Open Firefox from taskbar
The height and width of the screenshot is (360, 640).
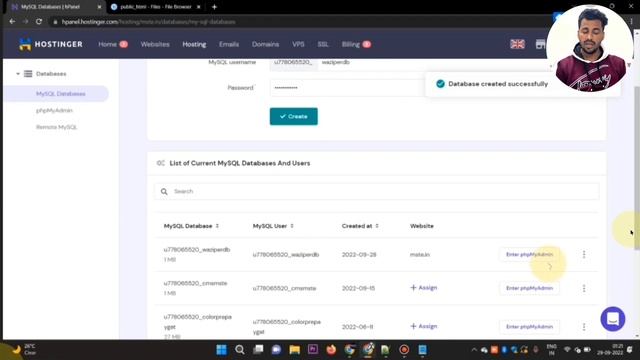pyautogui.click(x=331, y=350)
